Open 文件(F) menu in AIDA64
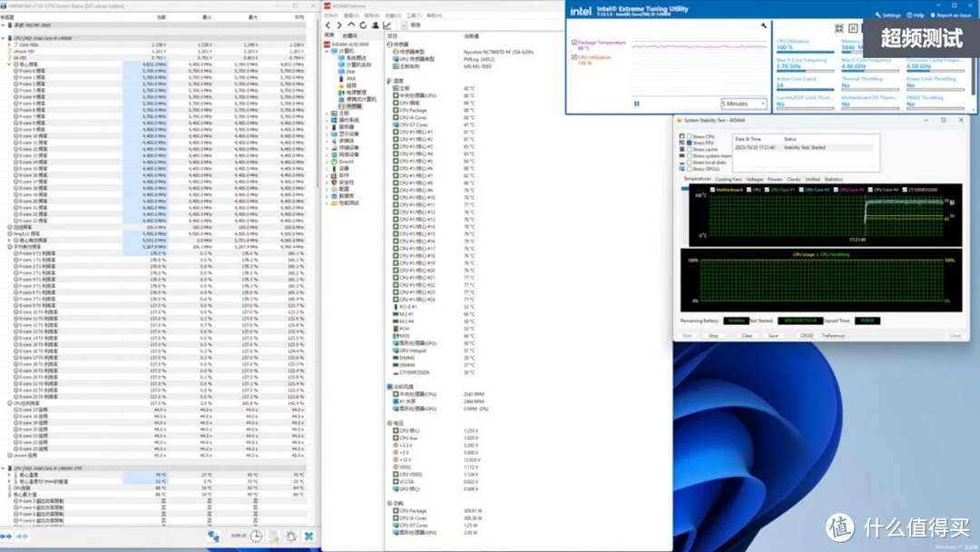Screen dimensions: 980x552 [x=332, y=15]
